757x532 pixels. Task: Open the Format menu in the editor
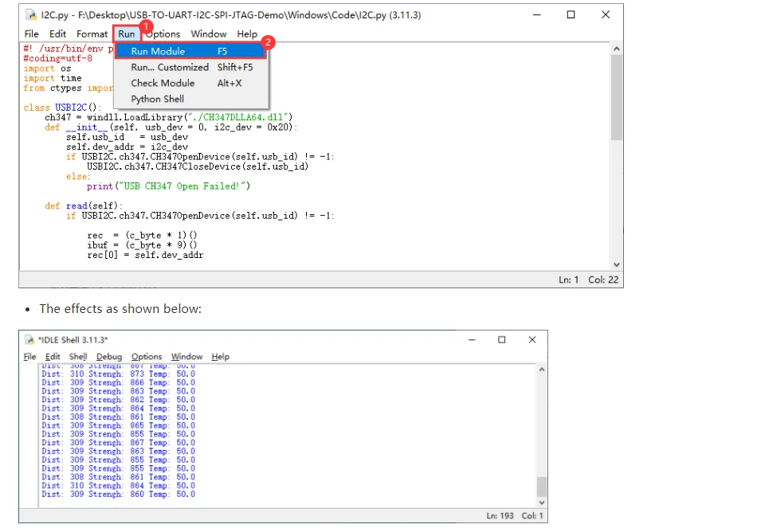pyautogui.click(x=92, y=33)
